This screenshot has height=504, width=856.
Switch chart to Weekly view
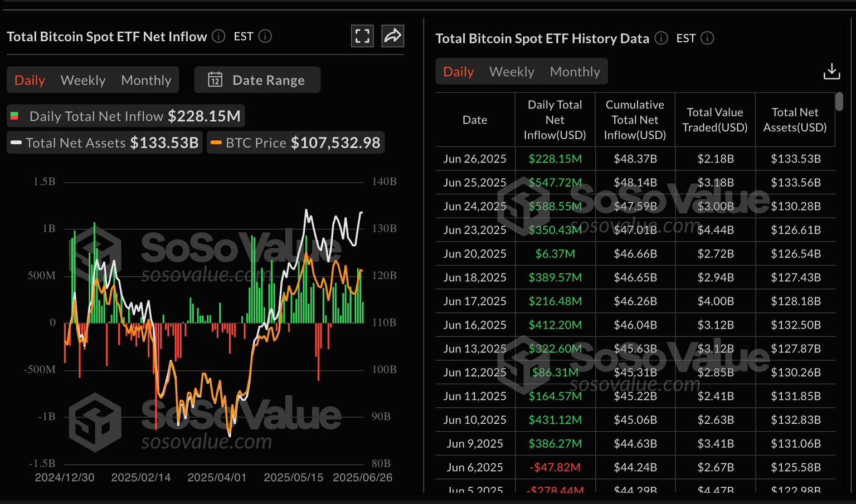[83, 80]
